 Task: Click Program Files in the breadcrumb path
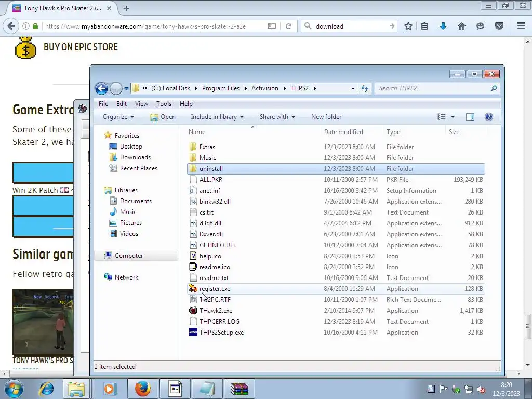coord(220,88)
